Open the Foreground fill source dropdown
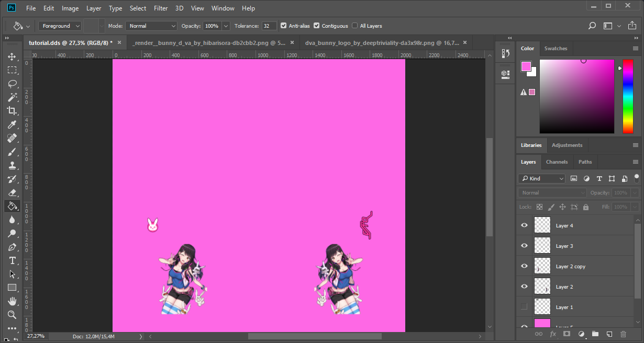 (60, 26)
